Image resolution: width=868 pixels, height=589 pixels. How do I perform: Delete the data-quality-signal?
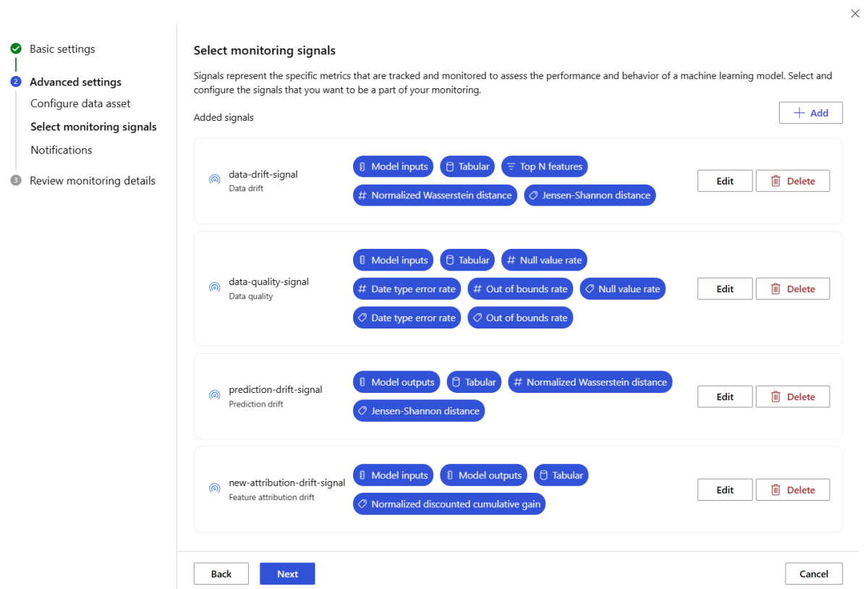click(793, 289)
